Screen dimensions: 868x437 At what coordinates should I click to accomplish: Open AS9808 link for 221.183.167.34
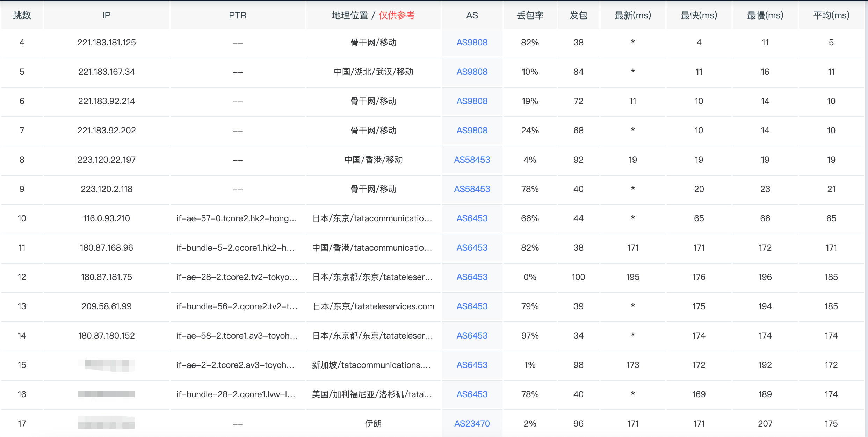472,72
